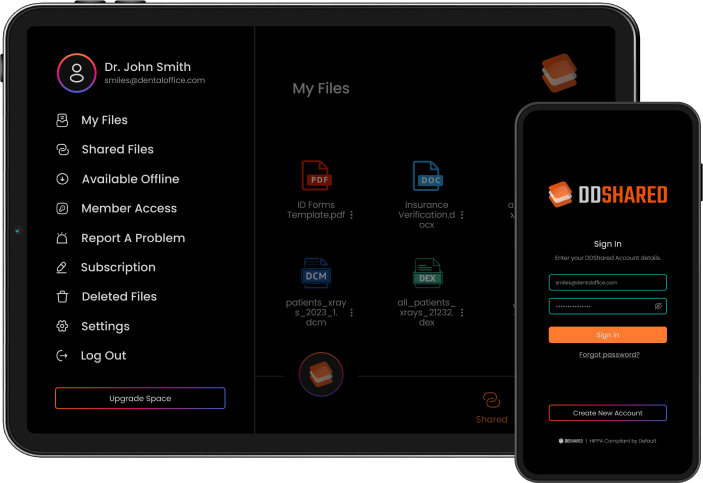Click the orange Sign In button
This screenshot has width=703, height=483.
(608, 335)
